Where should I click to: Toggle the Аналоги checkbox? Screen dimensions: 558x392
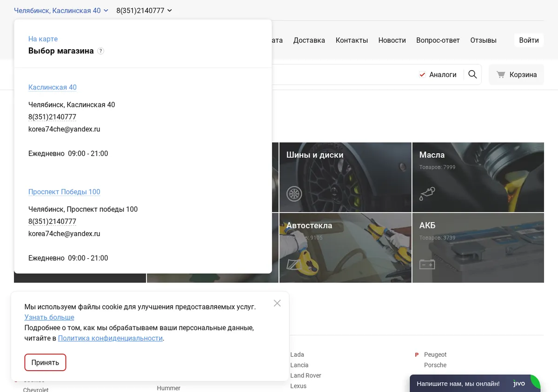tap(422, 74)
